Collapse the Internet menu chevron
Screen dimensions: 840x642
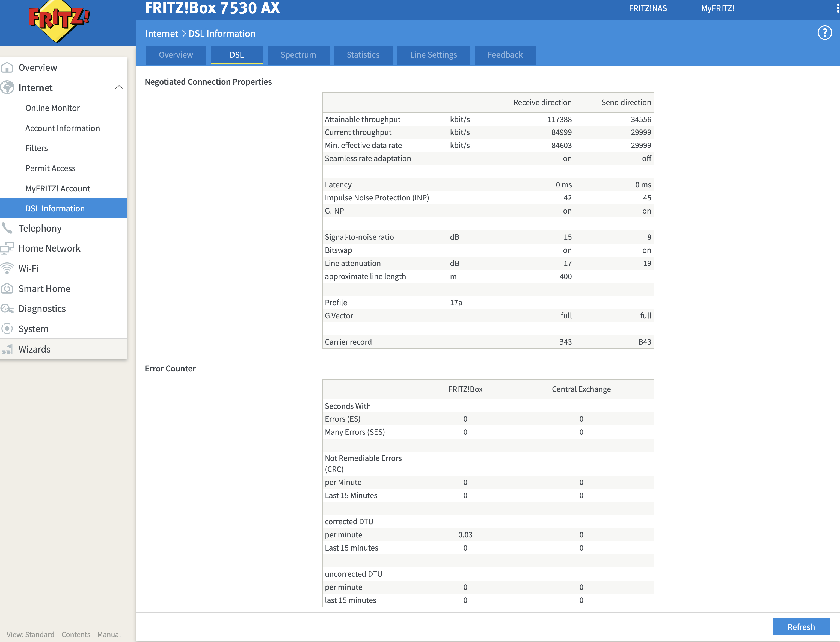119,87
